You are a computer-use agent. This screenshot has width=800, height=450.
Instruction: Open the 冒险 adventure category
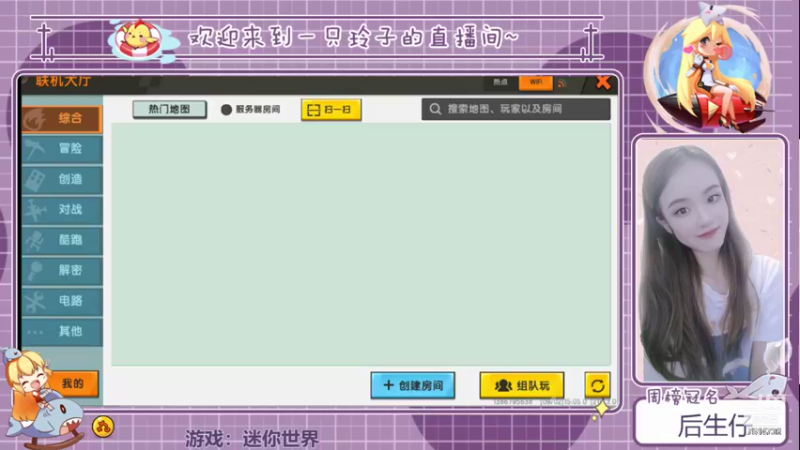click(x=62, y=149)
